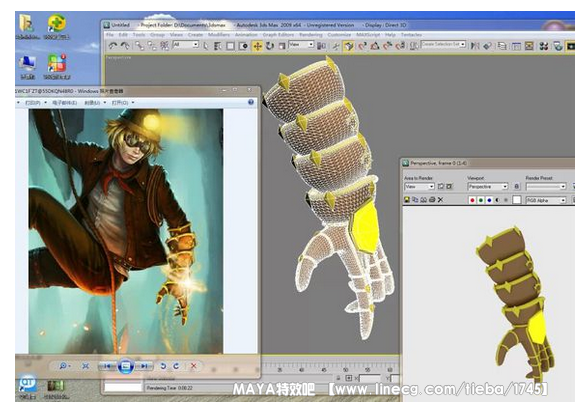582x406 pixels.
Task: Open the Schematic View icon
Action: click(529, 46)
